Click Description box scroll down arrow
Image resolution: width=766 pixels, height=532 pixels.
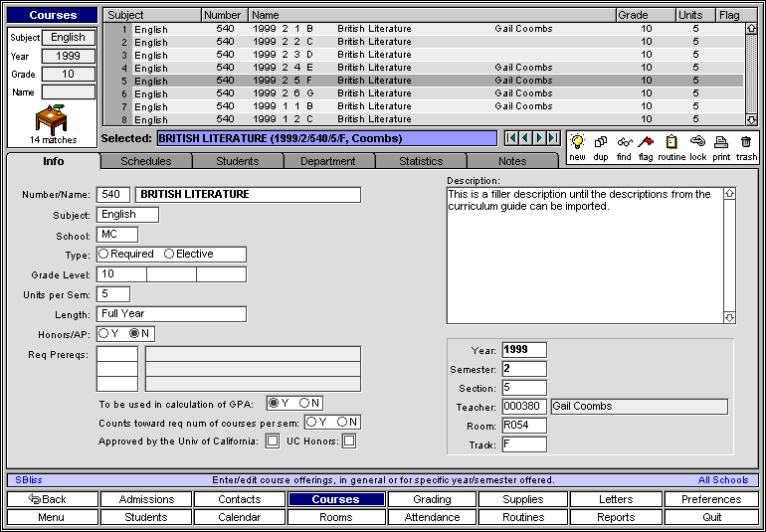729,317
